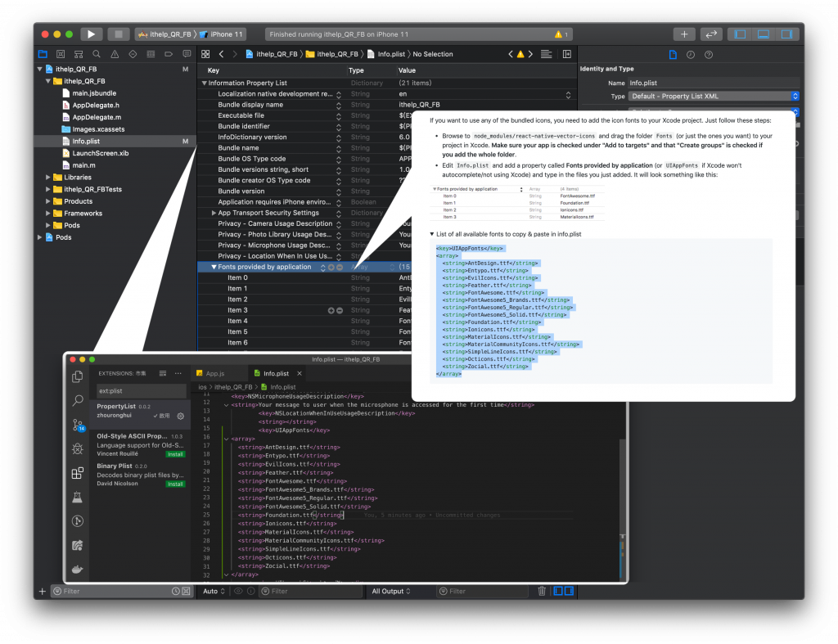The image size is (838, 644).
Task: Toggle the bottom debug area panel
Action: [764, 34]
